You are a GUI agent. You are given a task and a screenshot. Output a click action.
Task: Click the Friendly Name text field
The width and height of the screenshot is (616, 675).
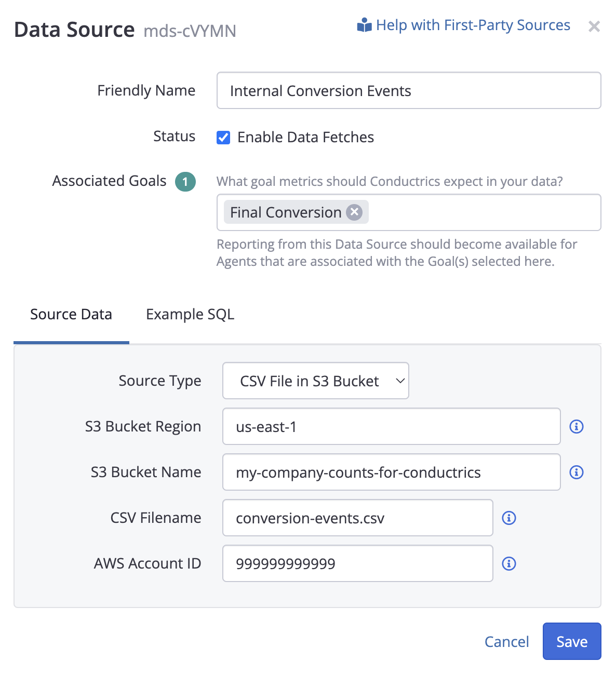(x=408, y=91)
